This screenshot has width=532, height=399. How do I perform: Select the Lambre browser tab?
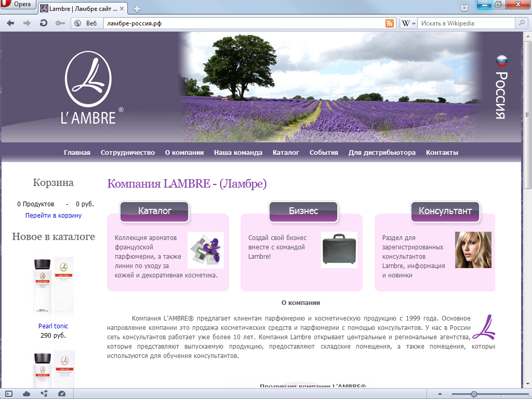(83, 8)
